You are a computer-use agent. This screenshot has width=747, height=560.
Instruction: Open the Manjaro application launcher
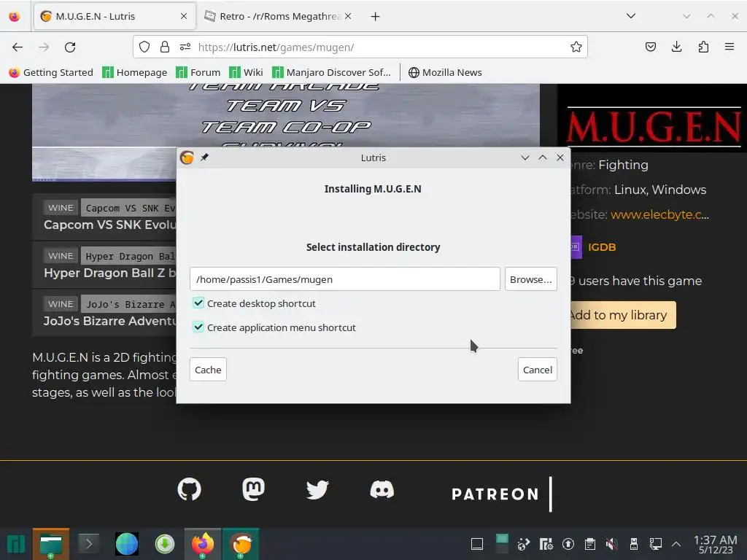[x=16, y=544]
